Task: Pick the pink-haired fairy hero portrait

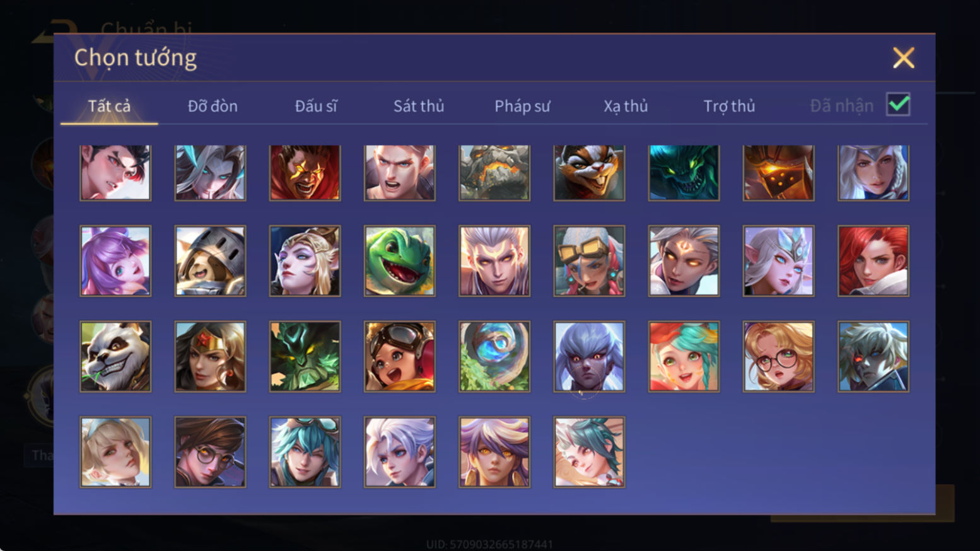Action: coord(115,261)
